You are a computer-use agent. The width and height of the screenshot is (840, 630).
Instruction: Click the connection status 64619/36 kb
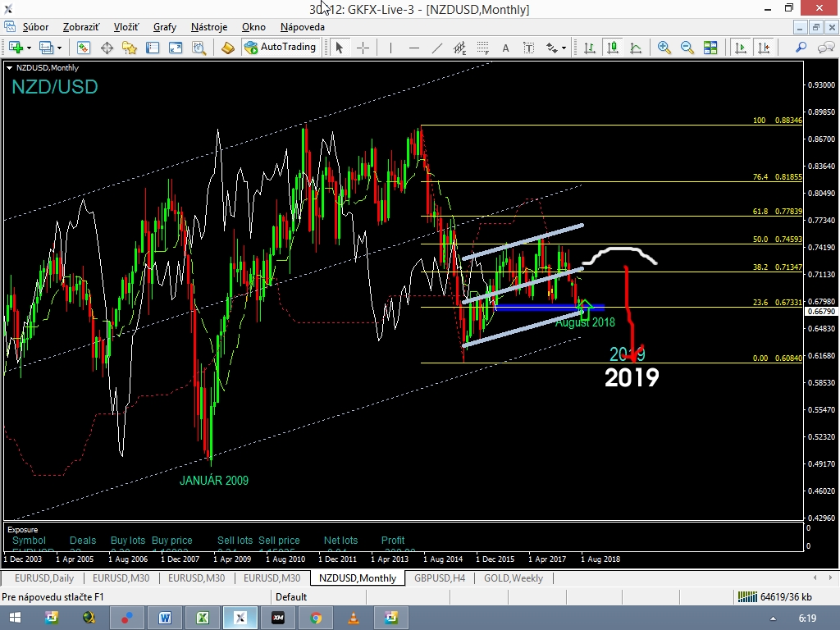pos(774,596)
